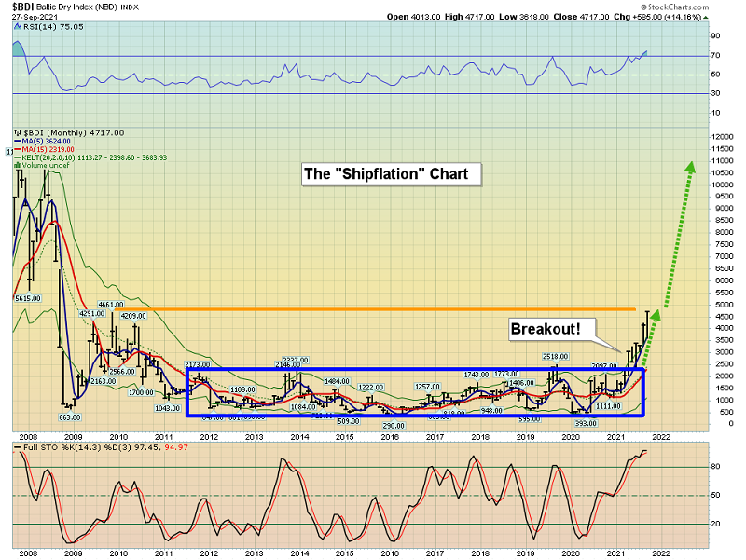The image size is (746, 560).
Task: Click the 4661.00 peak price label
Action: [x=110, y=305]
